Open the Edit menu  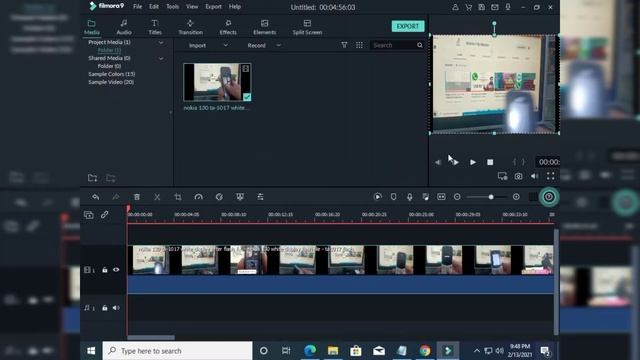click(154, 7)
